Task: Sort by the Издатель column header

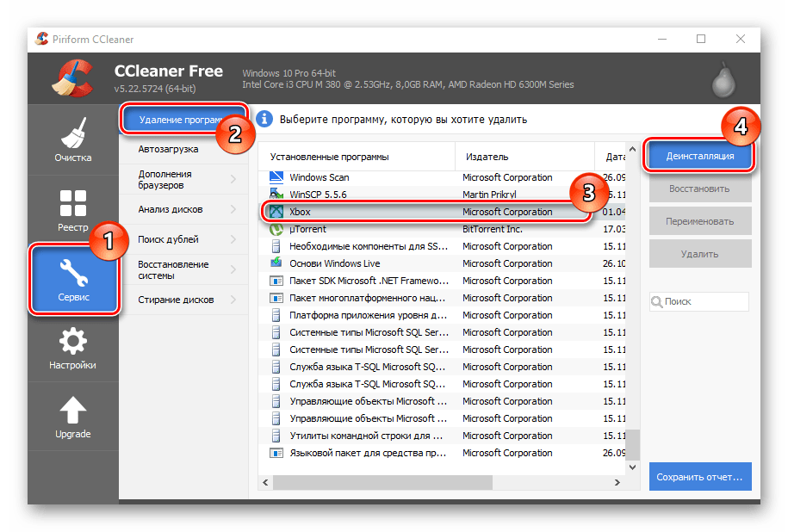Action: (x=487, y=157)
